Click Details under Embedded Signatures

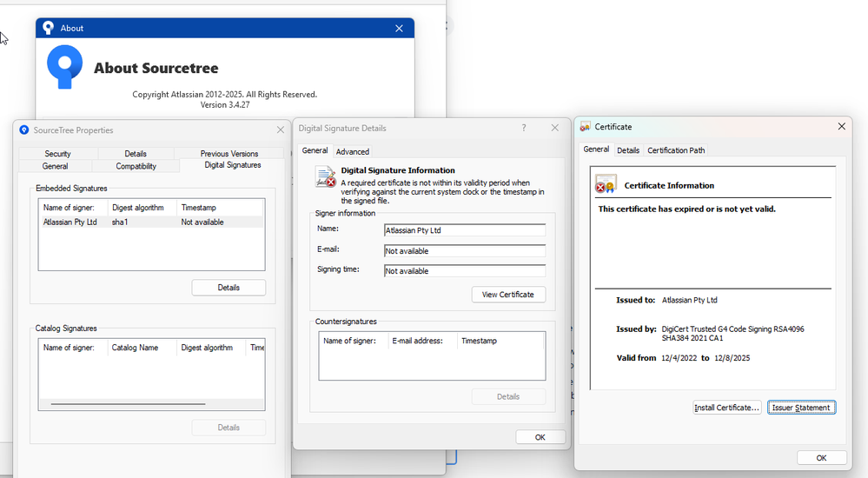point(229,288)
